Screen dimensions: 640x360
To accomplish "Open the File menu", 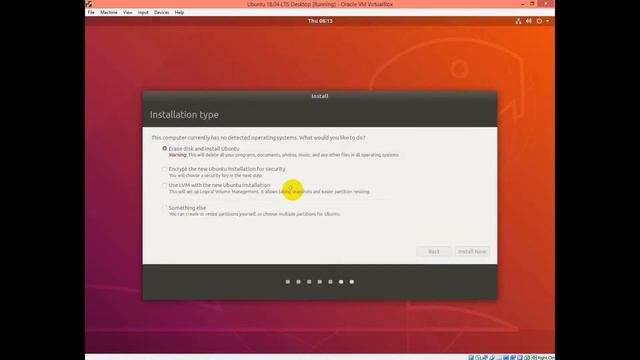I will (x=91, y=13).
